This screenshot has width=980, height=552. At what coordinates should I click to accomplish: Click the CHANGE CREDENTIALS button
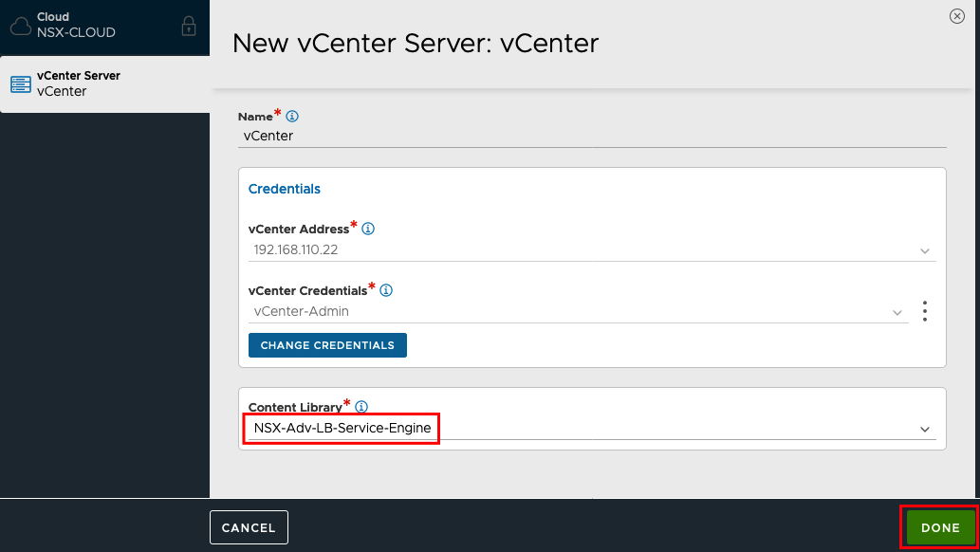(x=327, y=345)
